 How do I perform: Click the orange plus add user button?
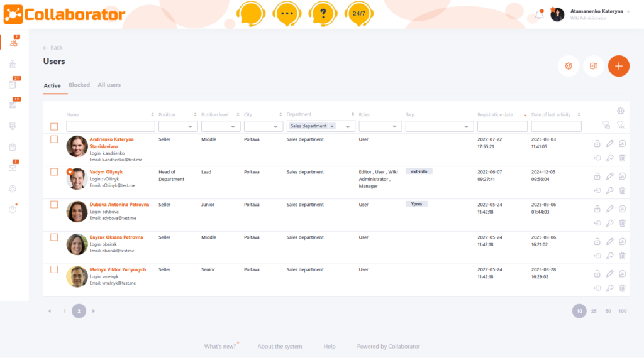619,66
